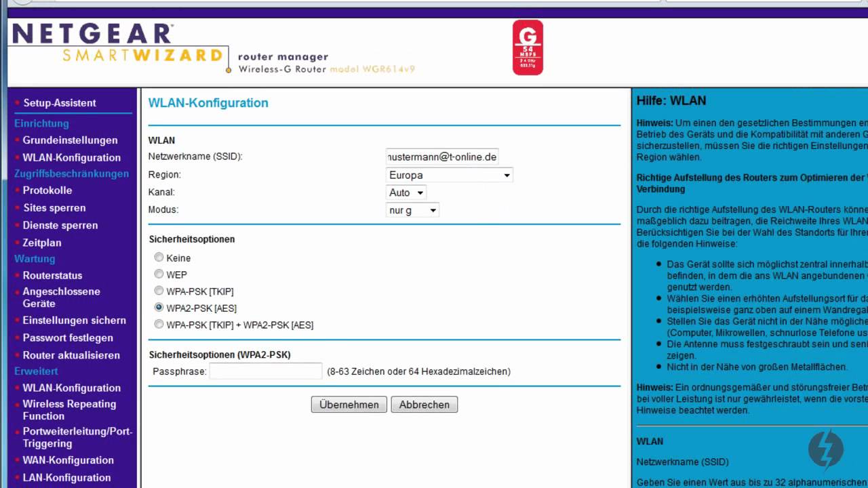Click the Abbrechen button
Screen dimensions: 868x488
coord(425,405)
